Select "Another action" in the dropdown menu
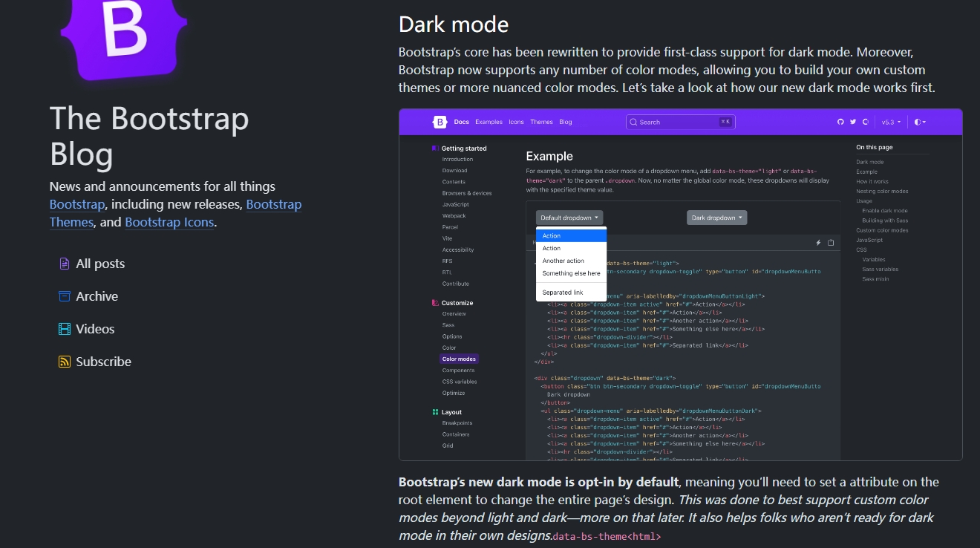This screenshot has width=980, height=548. tap(563, 261)
